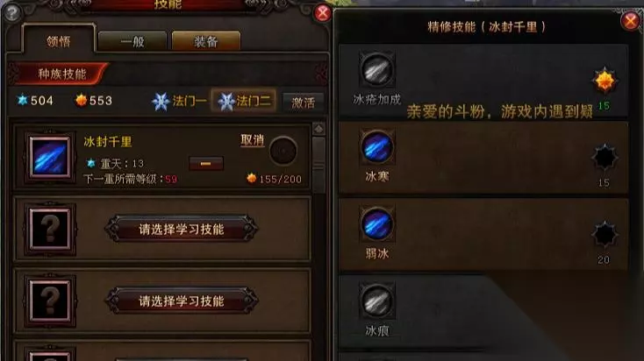Open the help question mark icon

point(11,13)
